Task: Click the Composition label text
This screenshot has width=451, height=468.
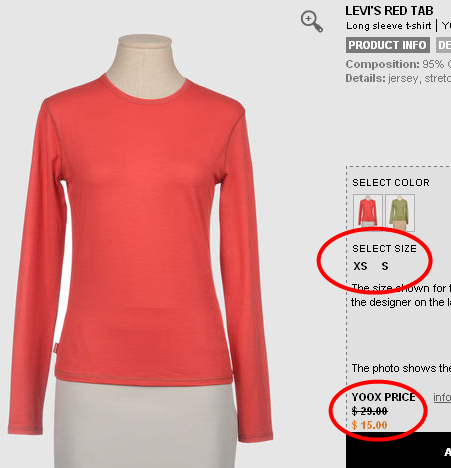Action: point(382,64)
